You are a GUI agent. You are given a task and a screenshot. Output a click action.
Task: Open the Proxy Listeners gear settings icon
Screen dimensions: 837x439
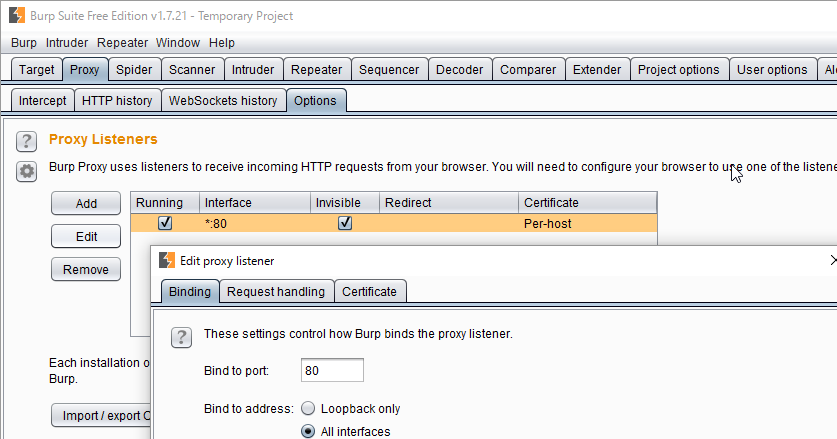coord(26,171)
